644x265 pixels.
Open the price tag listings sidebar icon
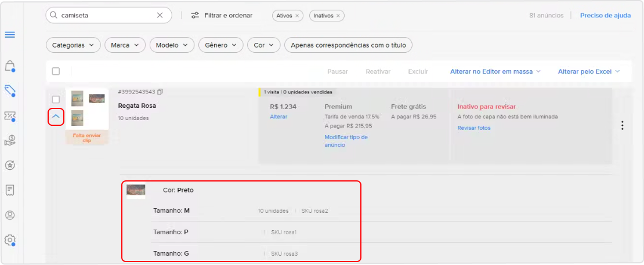[10, 90]
